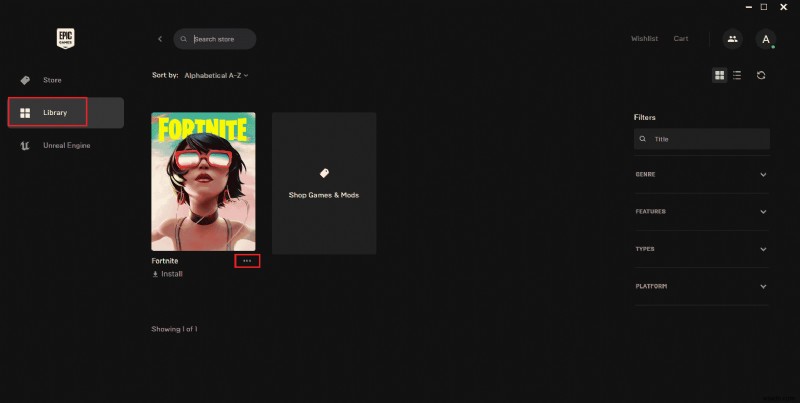Open the Wishlist page

click(644, 38)
